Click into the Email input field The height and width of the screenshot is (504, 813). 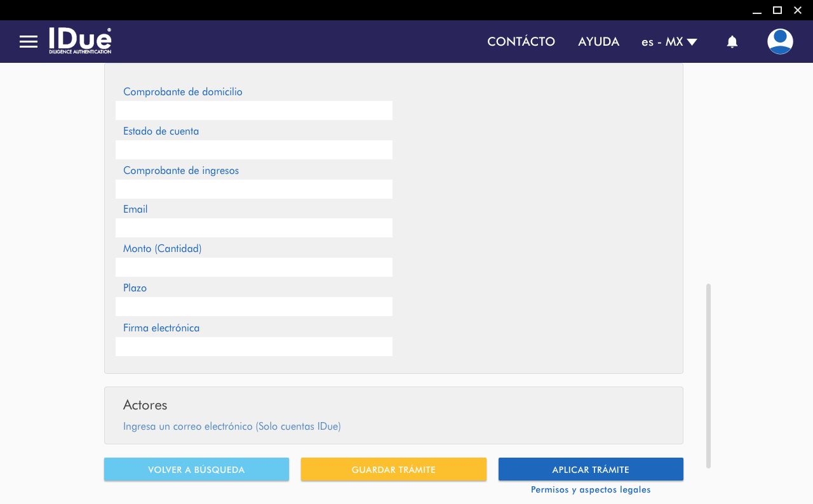click(254, 228)
